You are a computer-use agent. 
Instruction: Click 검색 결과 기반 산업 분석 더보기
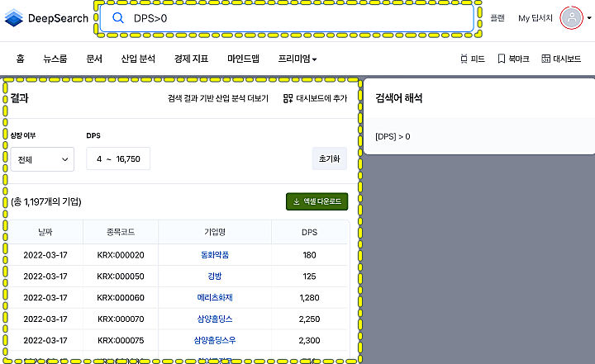click(x=218, y=98)
